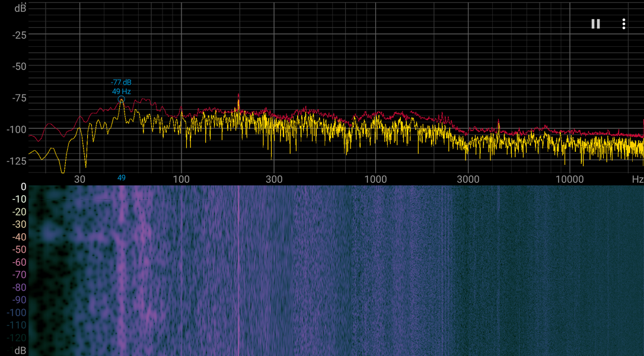This screenshot has height=356, width=644.
Task: Click the -80 value on spectrogram color scale
Action: (x=19, y=287)
